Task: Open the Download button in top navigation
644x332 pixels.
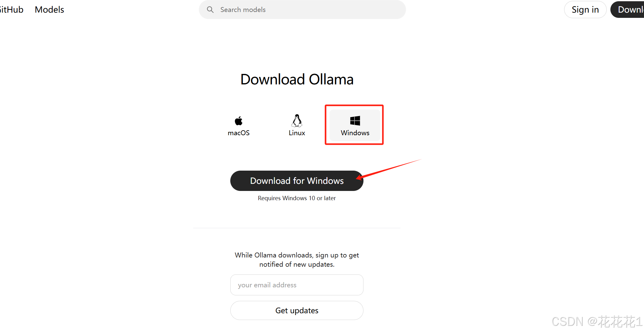Action: (627, 10)
